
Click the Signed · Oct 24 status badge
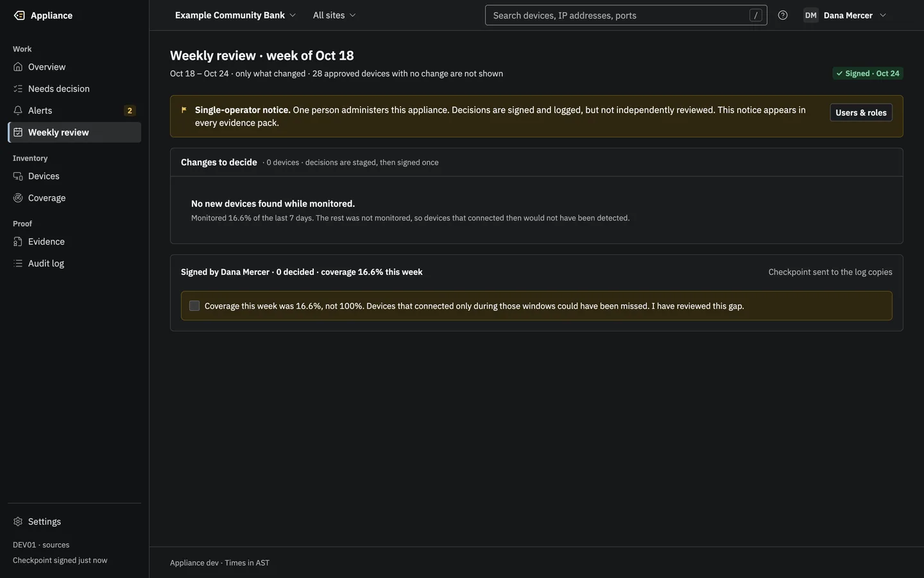pyautogui.click(x=868, y=73)
